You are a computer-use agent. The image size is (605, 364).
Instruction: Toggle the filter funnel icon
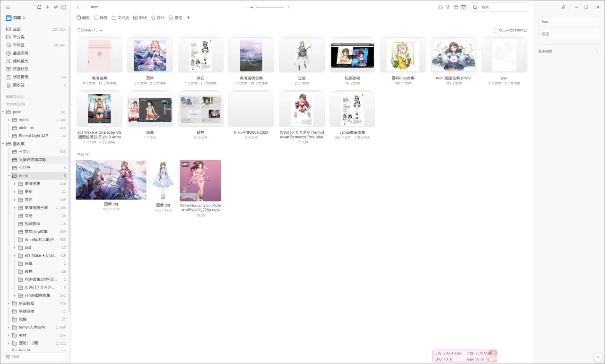coord(463,7)
